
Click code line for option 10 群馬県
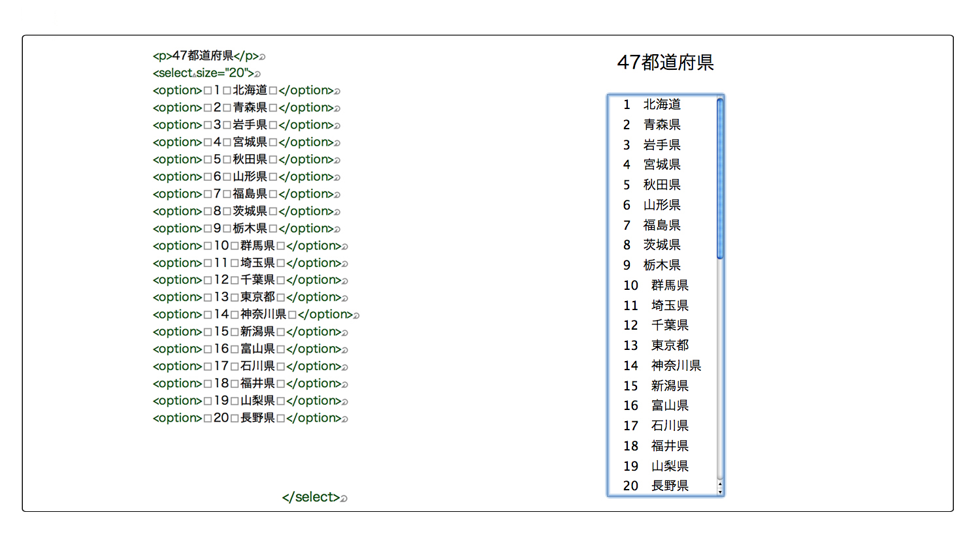tap(250, 246)
